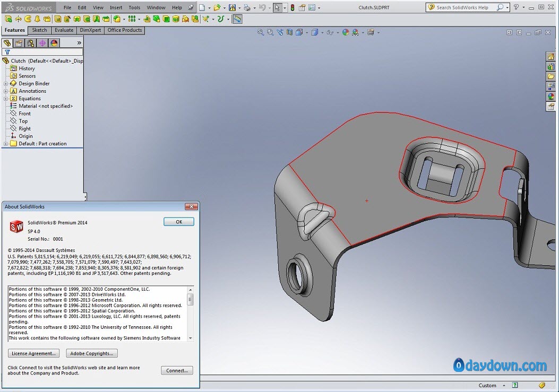Click the Connect button
Screen dimensions: 559x392
tap(177, 371)
